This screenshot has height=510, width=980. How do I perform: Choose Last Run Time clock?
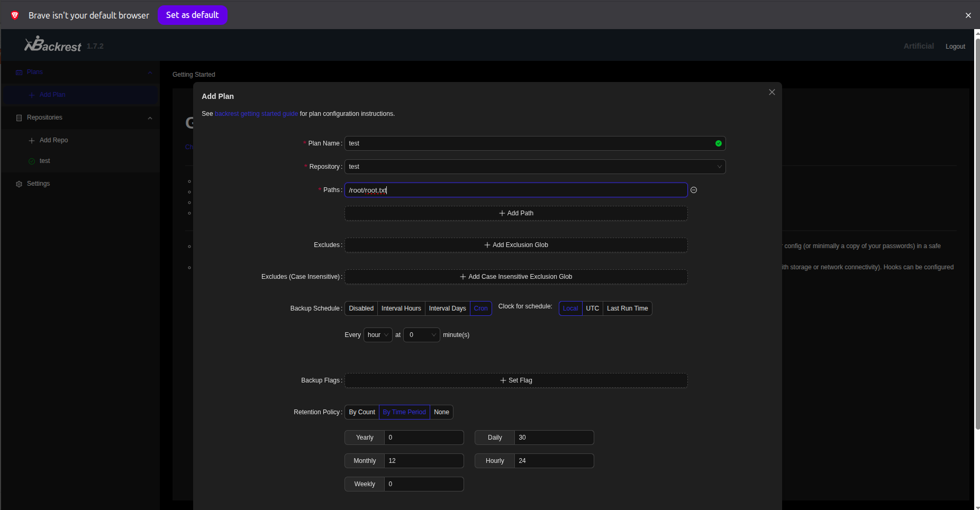click(x=628, y=308)
